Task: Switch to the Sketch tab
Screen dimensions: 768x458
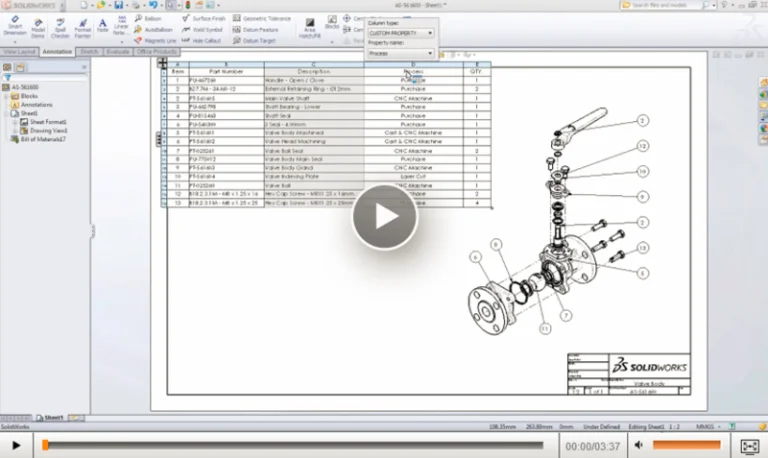Action: click(89, 51)
